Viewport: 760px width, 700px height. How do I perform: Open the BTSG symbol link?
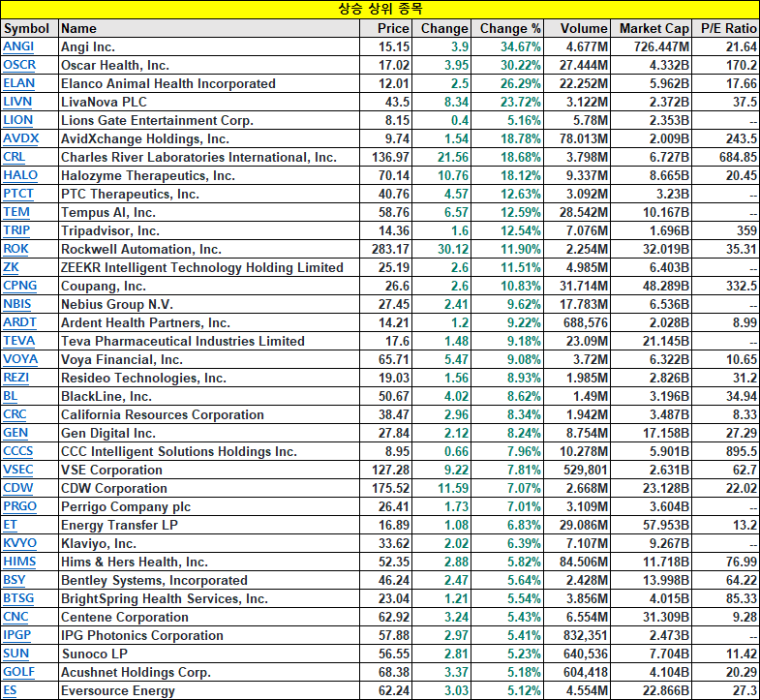tap(18, 599)
